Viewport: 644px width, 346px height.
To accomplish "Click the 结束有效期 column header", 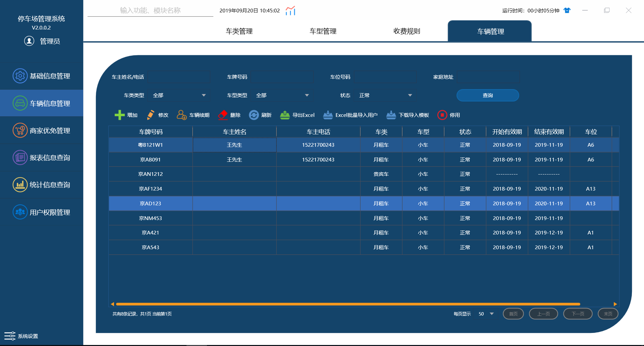I will click(x=549, y=132).
